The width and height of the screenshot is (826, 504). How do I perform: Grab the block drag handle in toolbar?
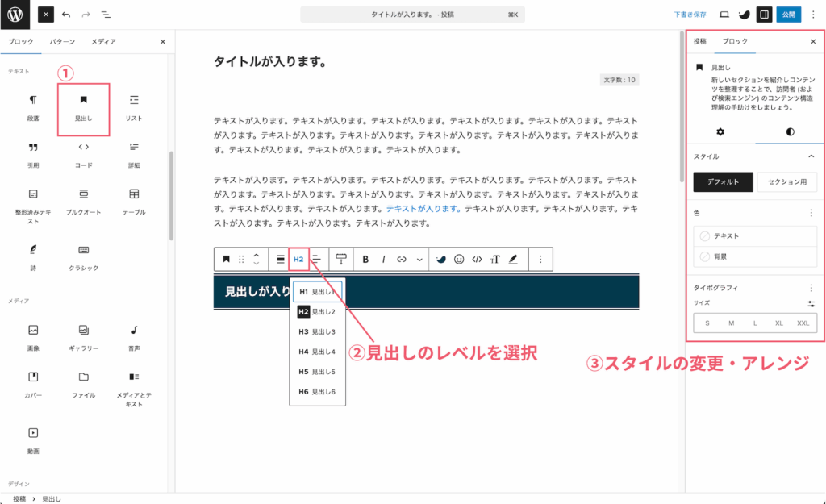pyautogui.click(x=241, y=259)
